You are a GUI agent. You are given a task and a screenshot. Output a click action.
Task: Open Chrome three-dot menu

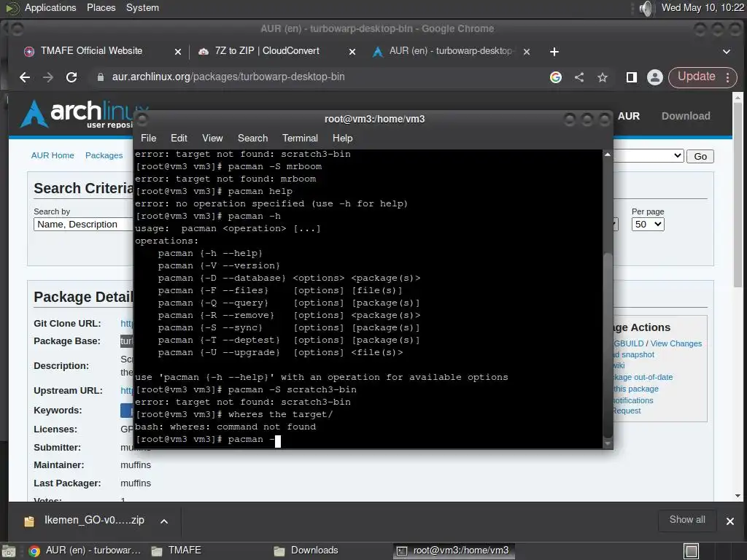pyautogui.click(x=727, y=77)
